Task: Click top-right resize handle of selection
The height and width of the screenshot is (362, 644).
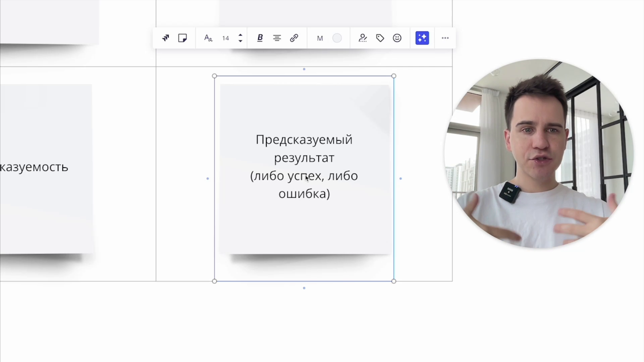Action: point(394,76)
